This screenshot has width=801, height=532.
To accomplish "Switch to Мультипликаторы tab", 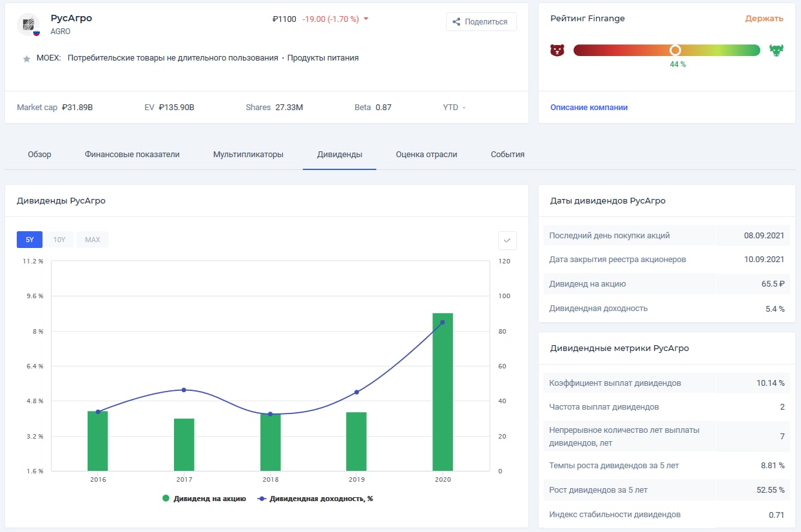I will click(x=248, y=155).
